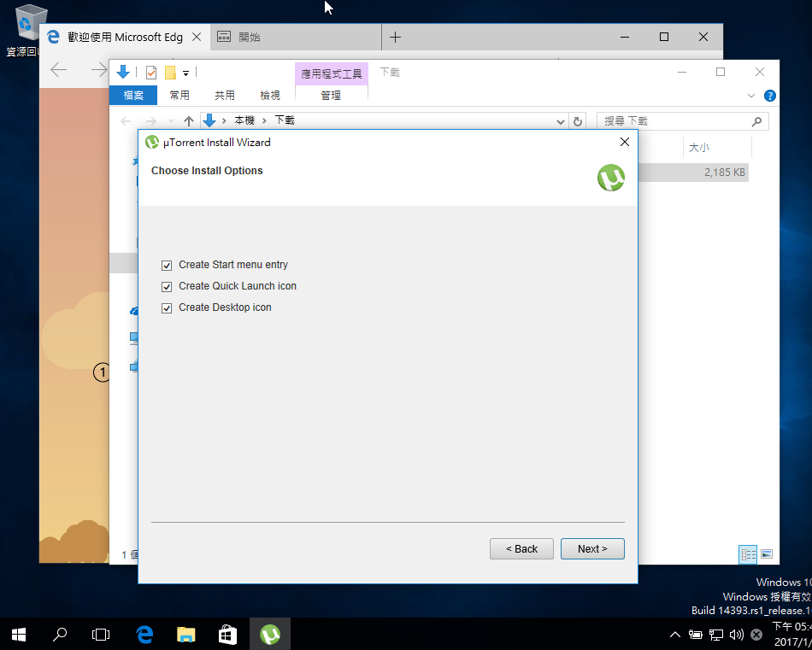Open Task View from taskbar
812x650 pixels.
pyautogui.click(x=101, y=634)
